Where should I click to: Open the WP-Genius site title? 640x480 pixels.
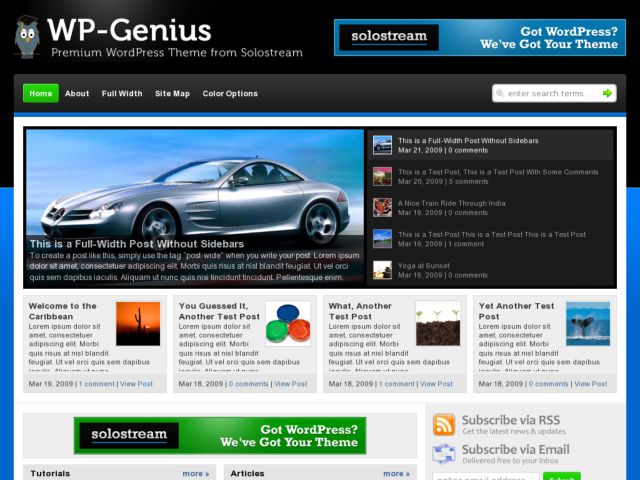pyautogui.click(x=129, y=30)
